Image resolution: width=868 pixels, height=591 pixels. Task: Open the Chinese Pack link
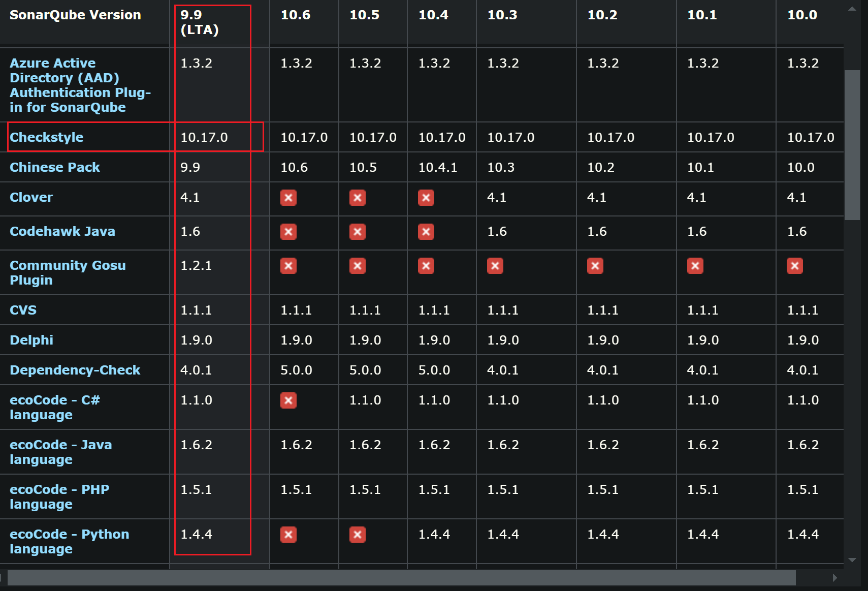point(55,167)
